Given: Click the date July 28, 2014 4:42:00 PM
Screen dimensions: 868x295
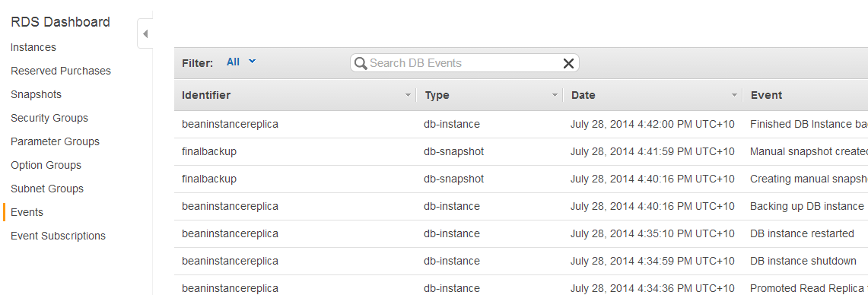Looking at the screenshot, I should (x=653, y=125).
